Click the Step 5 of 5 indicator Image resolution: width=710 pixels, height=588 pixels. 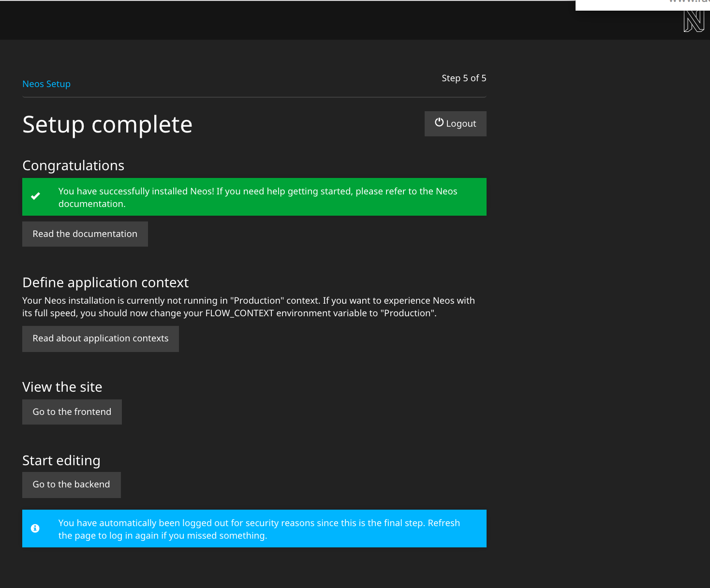(x=463, y=78)
